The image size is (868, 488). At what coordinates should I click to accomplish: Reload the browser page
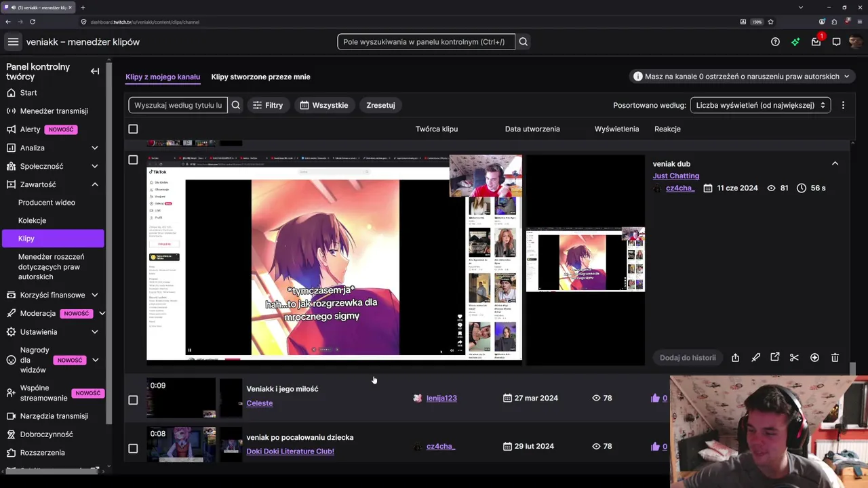33,22
